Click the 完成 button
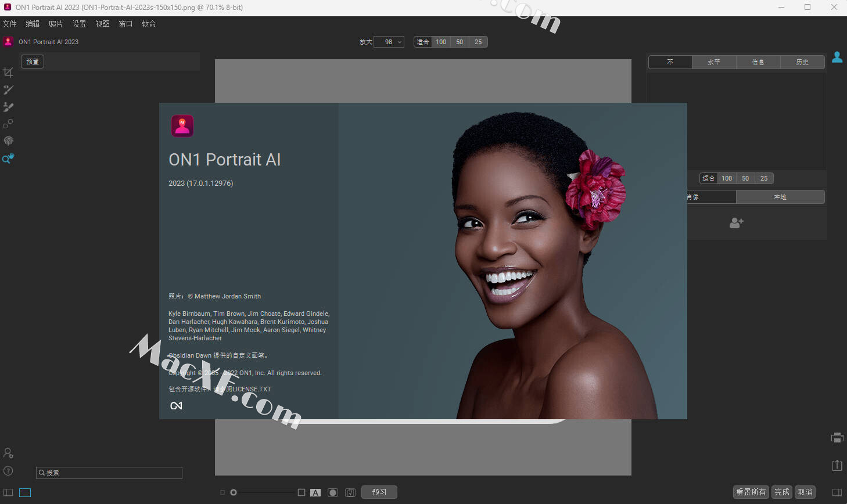The width and height of the screenshot is (847, 504). [x=782, y=492]
